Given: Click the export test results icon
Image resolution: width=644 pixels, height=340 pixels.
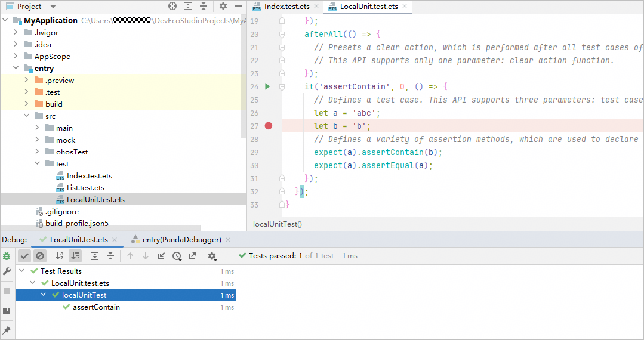Looking at the screenshot, I should pos(192,256).
